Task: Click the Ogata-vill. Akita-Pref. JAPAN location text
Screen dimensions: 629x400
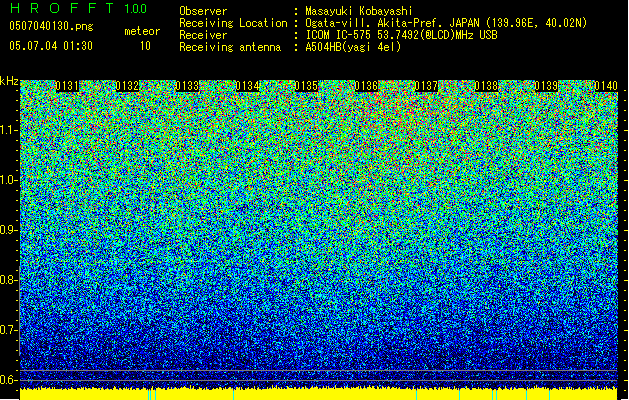Action: (446, 23)
